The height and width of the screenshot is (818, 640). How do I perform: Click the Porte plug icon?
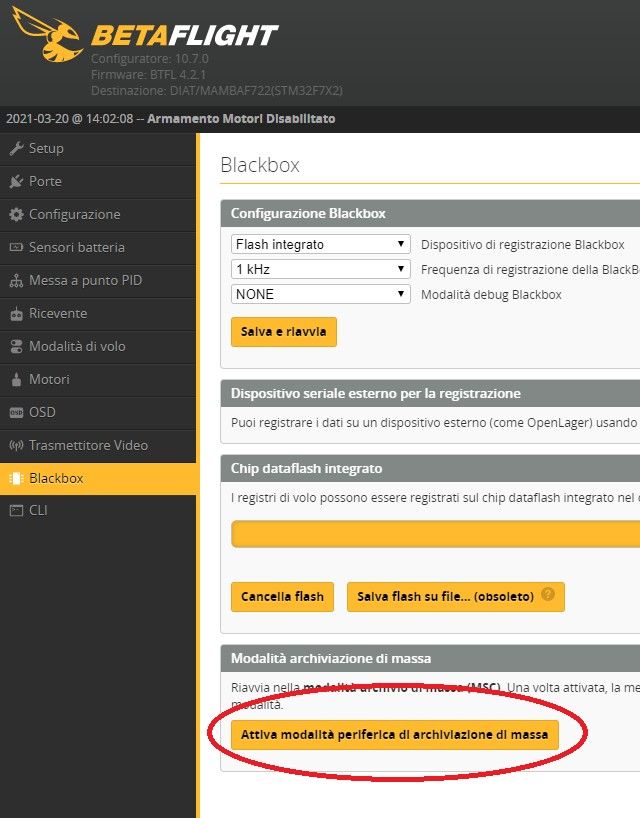(15, 182)
